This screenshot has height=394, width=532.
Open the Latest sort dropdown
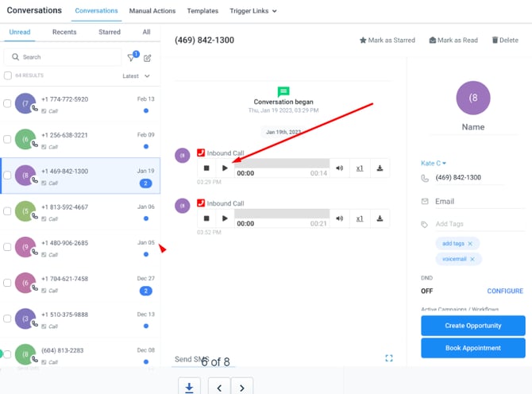(x=136, y=76)
